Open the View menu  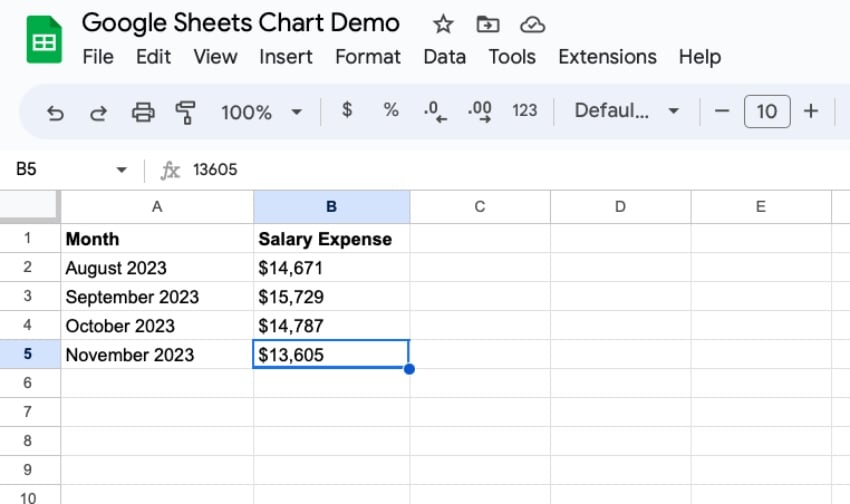[x=215, y=57]
